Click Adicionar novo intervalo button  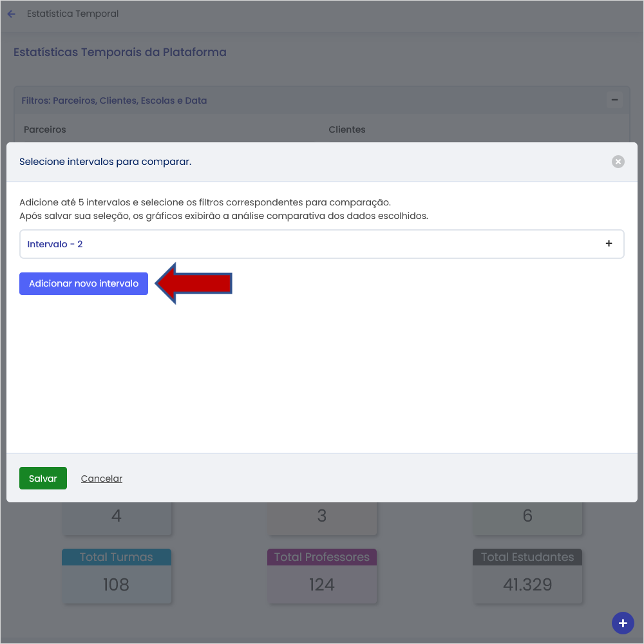(x=83, y=283)
